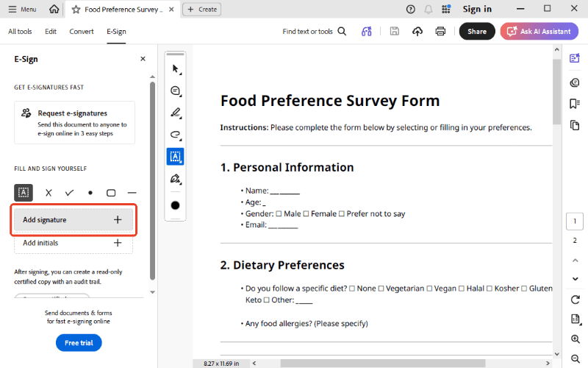Click Add signature
Image resolution: width=588 pixels, height=368 pixels.
[73, 219]
